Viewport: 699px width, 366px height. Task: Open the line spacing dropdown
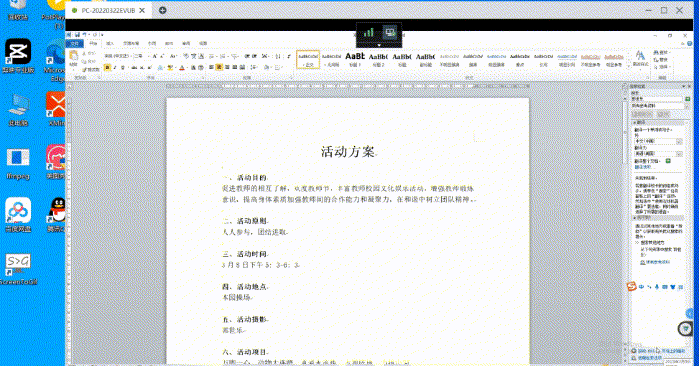[x=255, y=67]
